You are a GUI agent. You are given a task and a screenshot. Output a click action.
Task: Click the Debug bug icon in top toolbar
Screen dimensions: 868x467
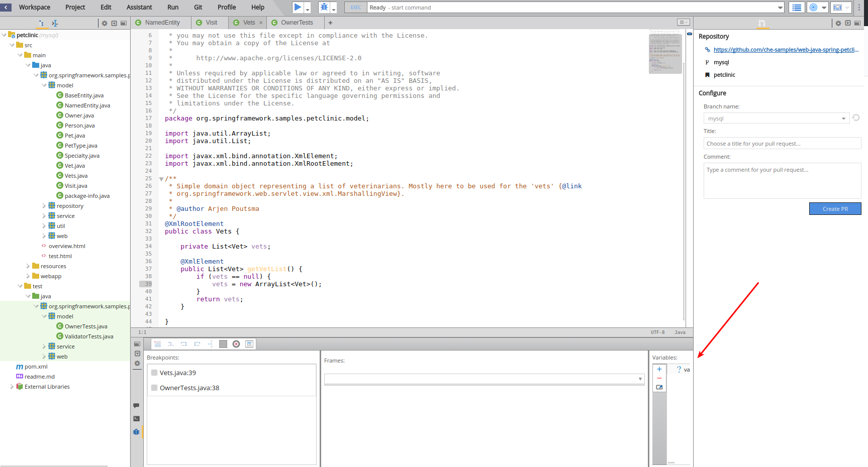(x=324, y=7)
